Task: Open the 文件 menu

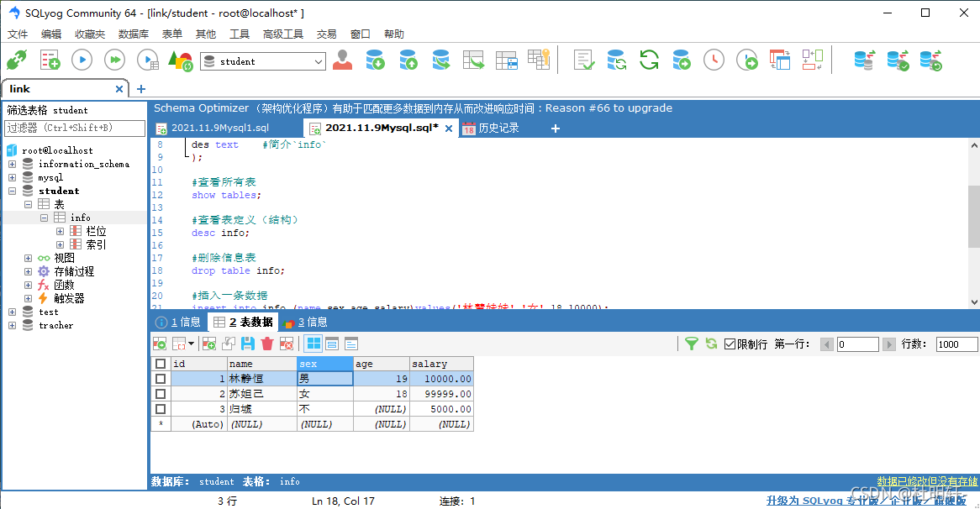Action: click(x=18, y=34)
